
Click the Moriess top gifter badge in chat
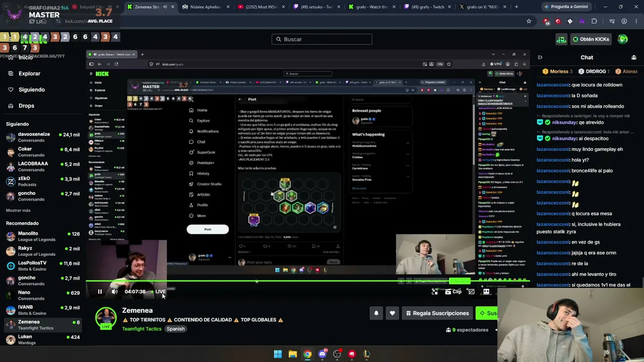pyautogui.click(x=557, y=71)
